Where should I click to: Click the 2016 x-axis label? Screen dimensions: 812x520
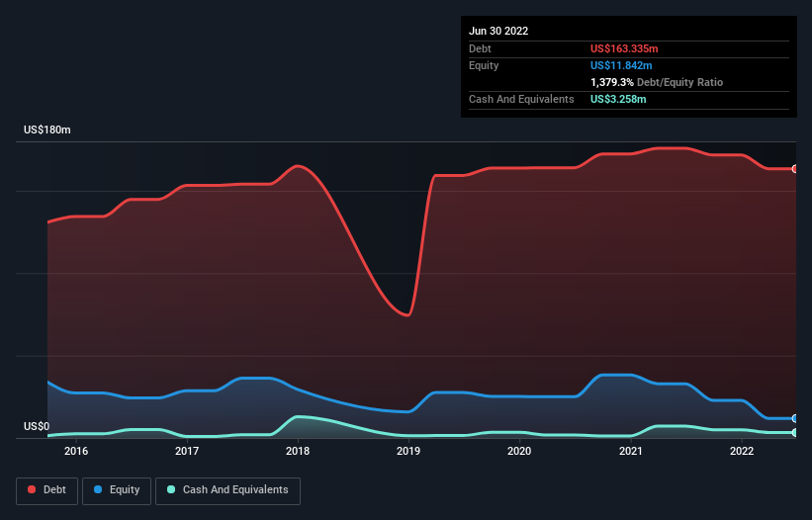(76, 451)
